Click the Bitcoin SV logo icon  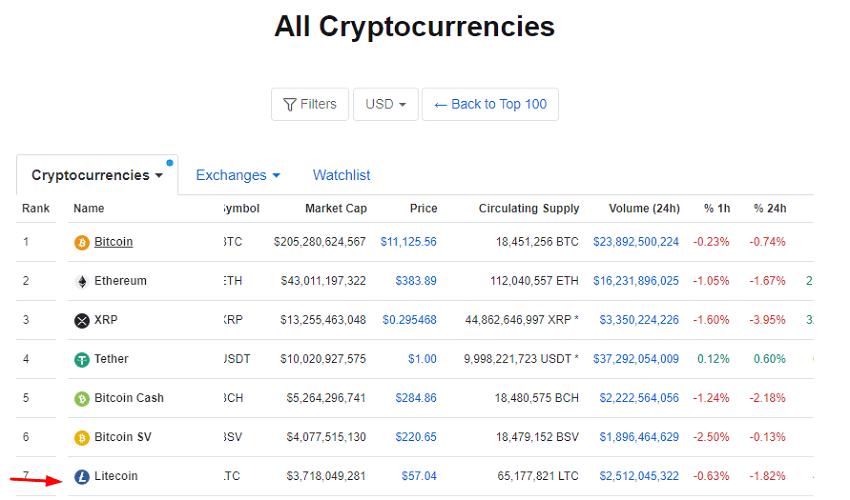(82, 438)
